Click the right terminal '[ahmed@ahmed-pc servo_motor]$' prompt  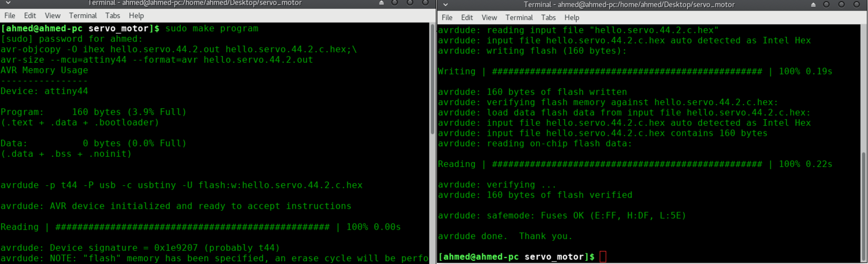point(516,257)
